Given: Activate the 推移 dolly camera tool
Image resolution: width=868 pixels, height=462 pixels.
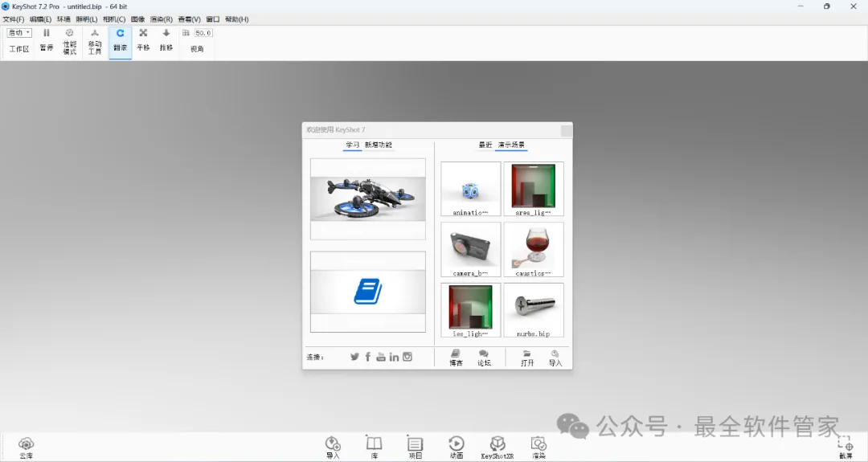Looking at the screenshot, I should point(166,40).
